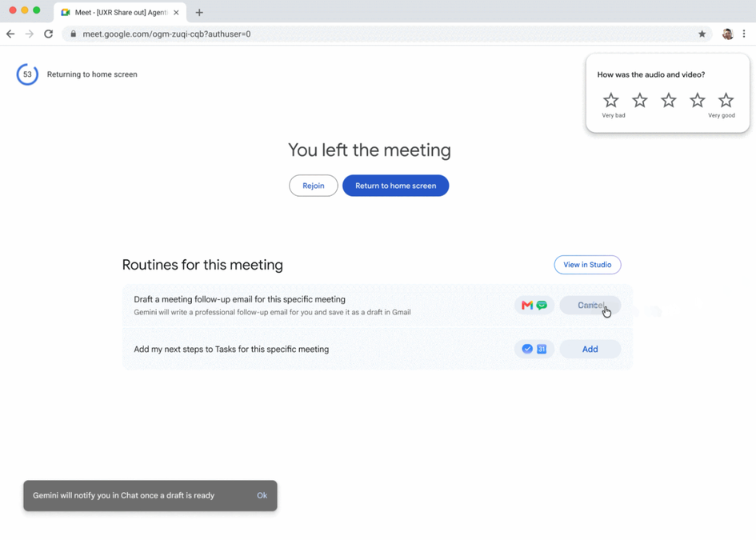Click the Calendar icon in the next steps routine
Image resolution: width=756 pixels, height=540 pixels.
pyautogui.click(x=542, y=349)
